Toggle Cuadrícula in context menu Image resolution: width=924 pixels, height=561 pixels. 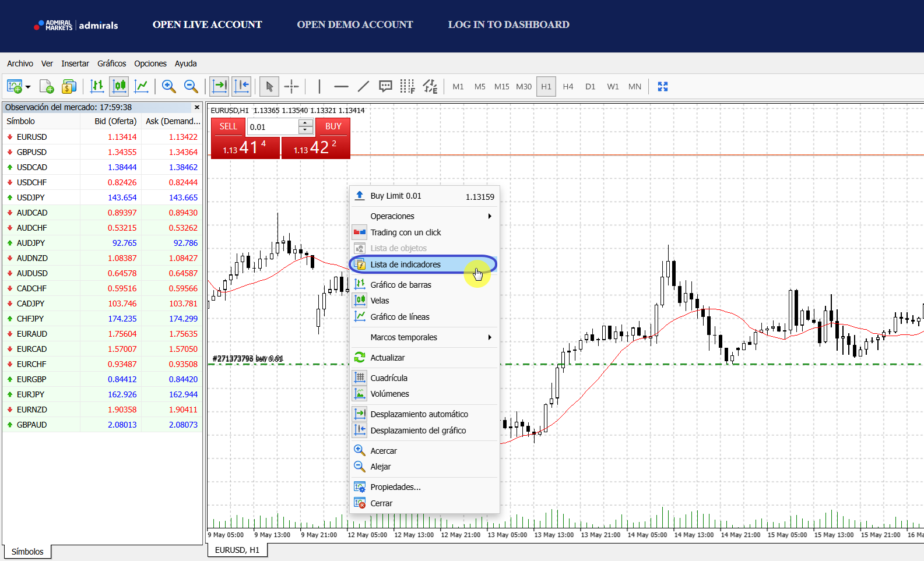pos(424,378)
